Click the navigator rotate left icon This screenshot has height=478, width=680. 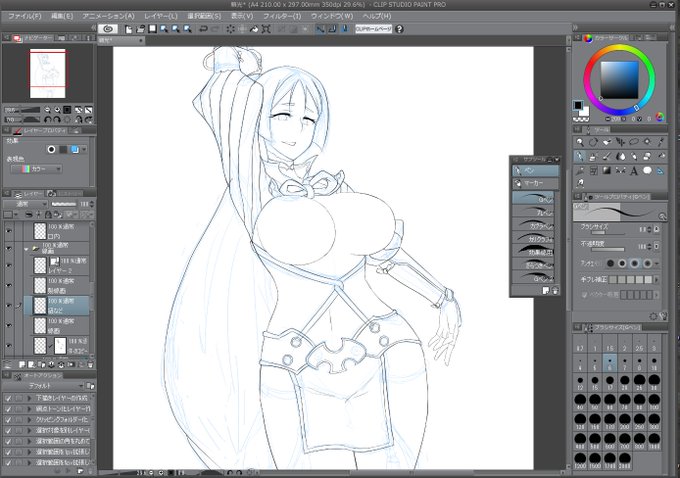(x=48, y=120)
